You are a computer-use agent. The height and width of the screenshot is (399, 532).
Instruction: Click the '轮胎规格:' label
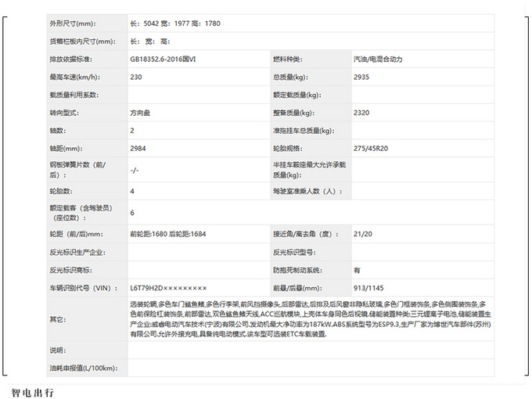click(287, 149)
